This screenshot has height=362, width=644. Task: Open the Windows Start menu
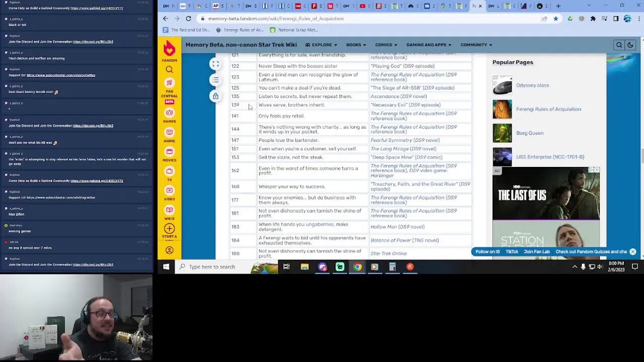tap(166, 267)
